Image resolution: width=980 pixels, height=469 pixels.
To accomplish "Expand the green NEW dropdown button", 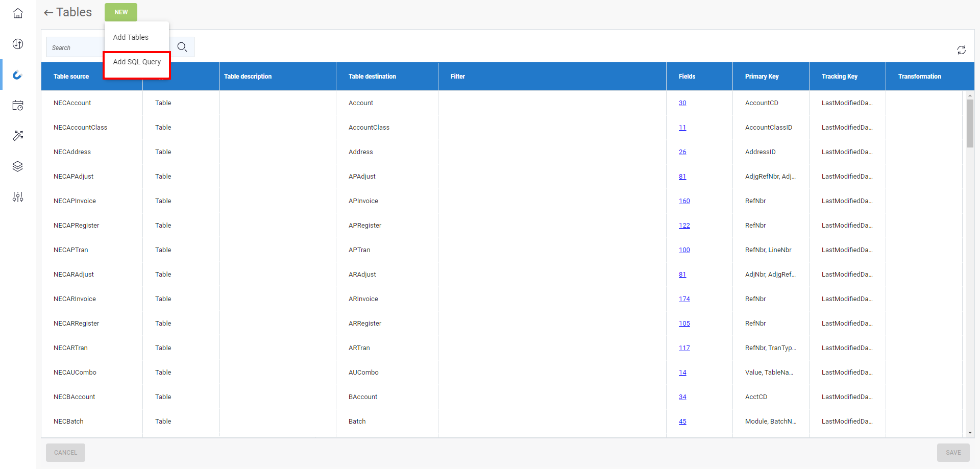I will 121,12.
